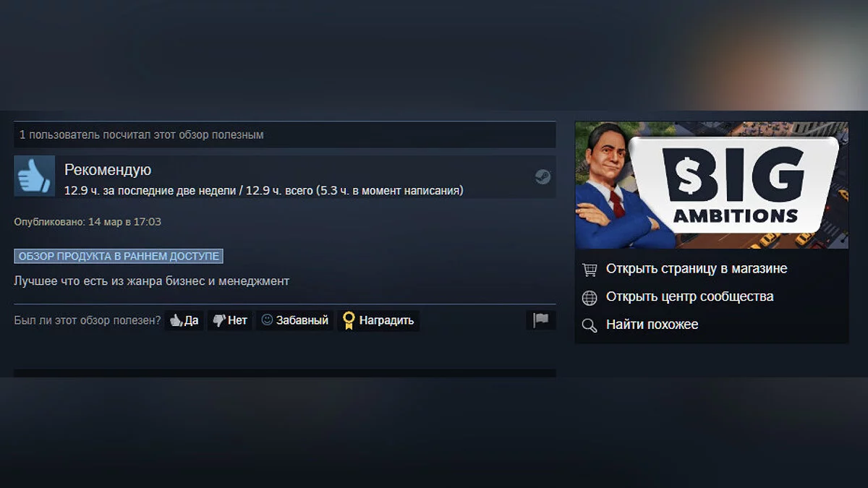Image resolution: width=868 pixels, height=488 pixels.
Task: Mark review helpful with the Да button
Action: point(184,320)
